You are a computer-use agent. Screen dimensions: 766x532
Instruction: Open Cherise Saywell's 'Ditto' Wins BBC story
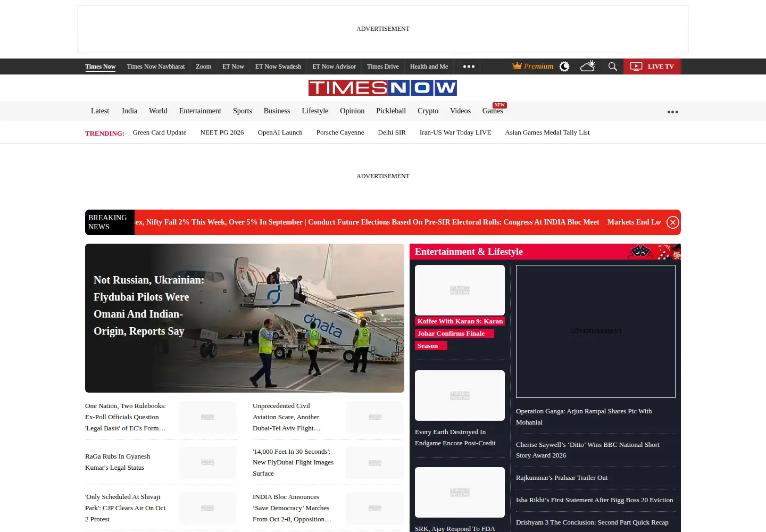coord(588,450)
